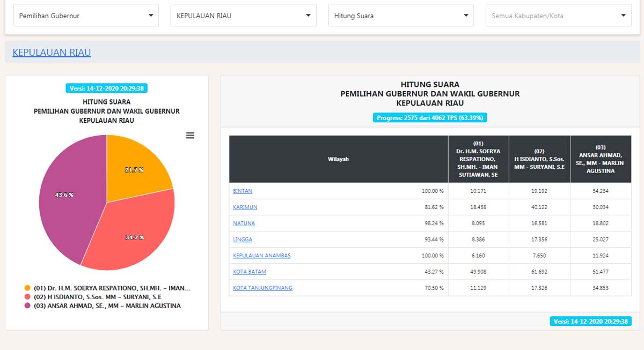
Task: Click the KEPULAUAN RIAU breadcrumb link
Action: point(52,53)
